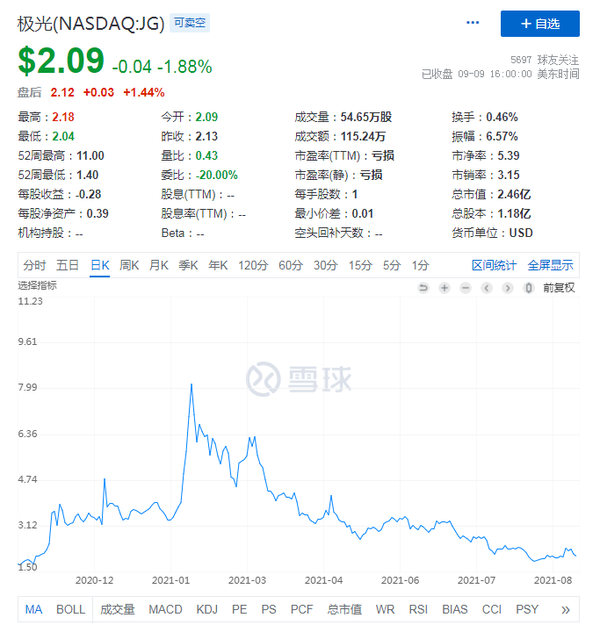This screenshot has height=632, width=600.
Task: Zoom out the chart with minus icon
Action: [465, 288]
